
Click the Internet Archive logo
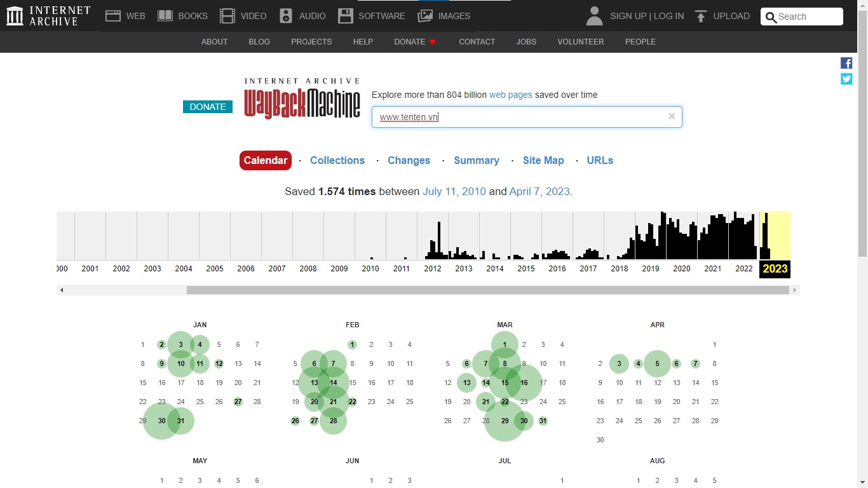(x=48, y=16)
